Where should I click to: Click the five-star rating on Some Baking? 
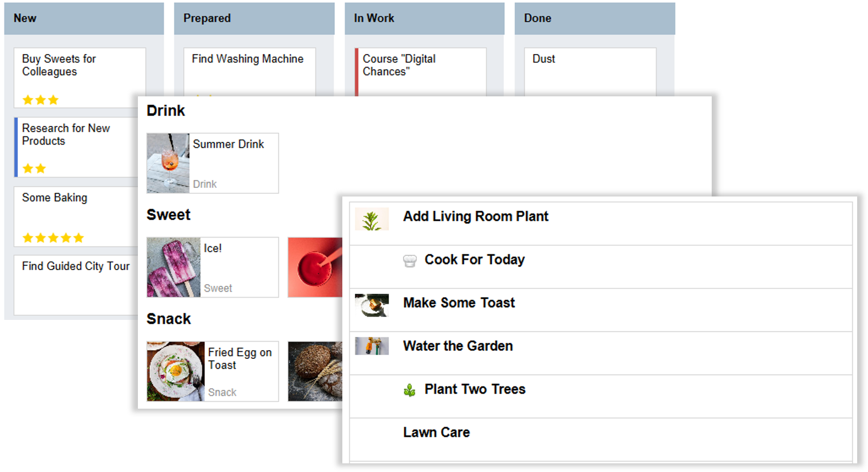[x=53, y=238]
